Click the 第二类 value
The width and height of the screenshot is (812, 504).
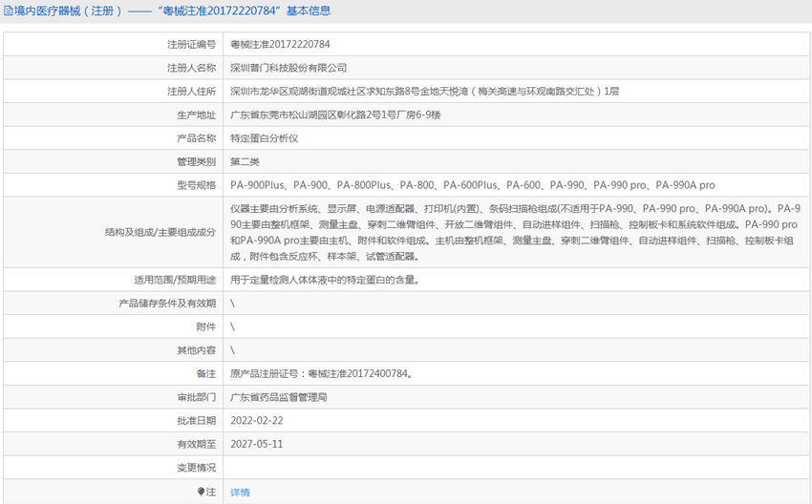[245, 162]
